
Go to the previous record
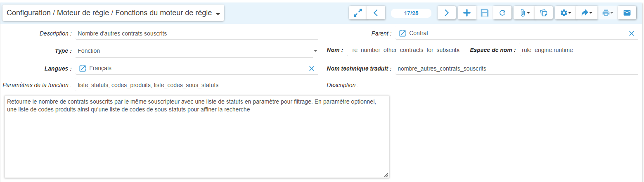click(376, 13)
